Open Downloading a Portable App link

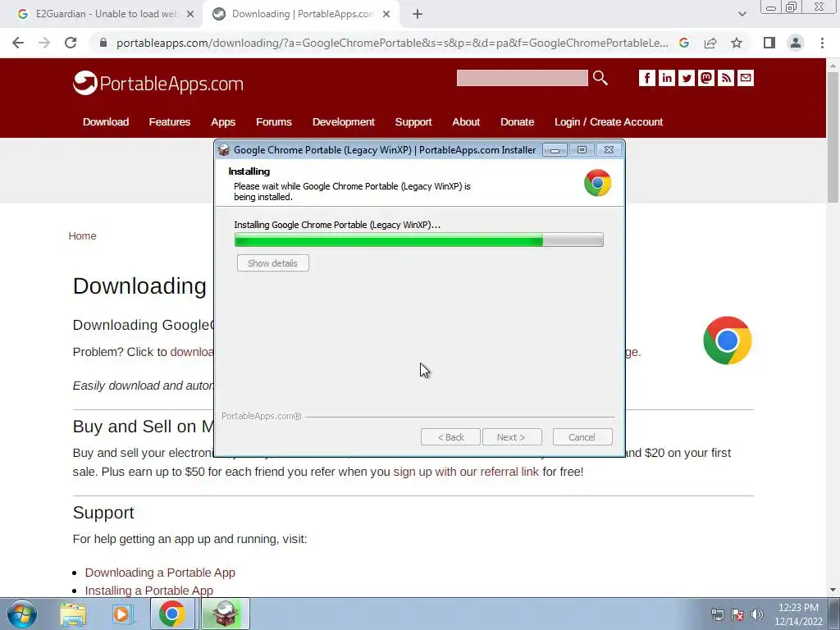[160, 572]
